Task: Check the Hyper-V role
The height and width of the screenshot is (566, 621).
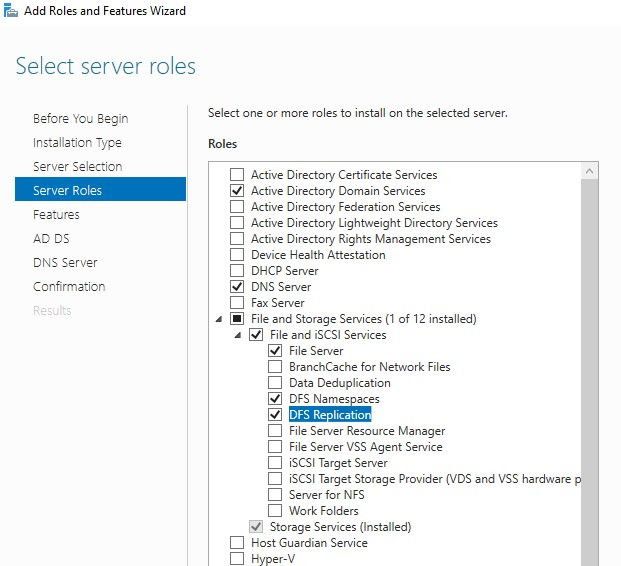Action: [x=237, y=558]
